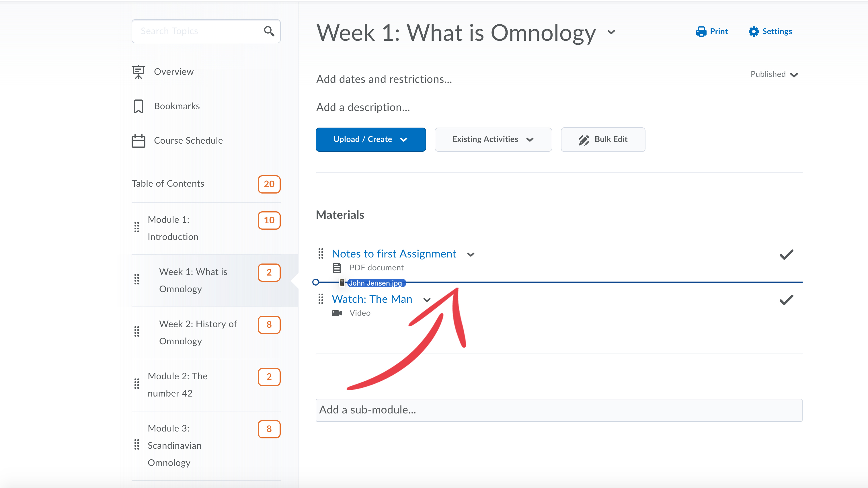Open Table of Contents in sidebar
868x488 pixels.
(x=168, y=184)
